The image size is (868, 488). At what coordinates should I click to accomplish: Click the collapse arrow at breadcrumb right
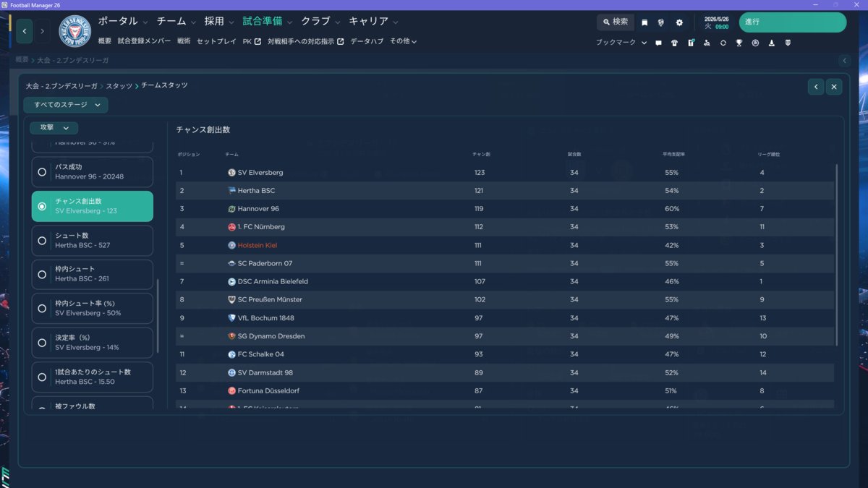[x=844, y=61]
